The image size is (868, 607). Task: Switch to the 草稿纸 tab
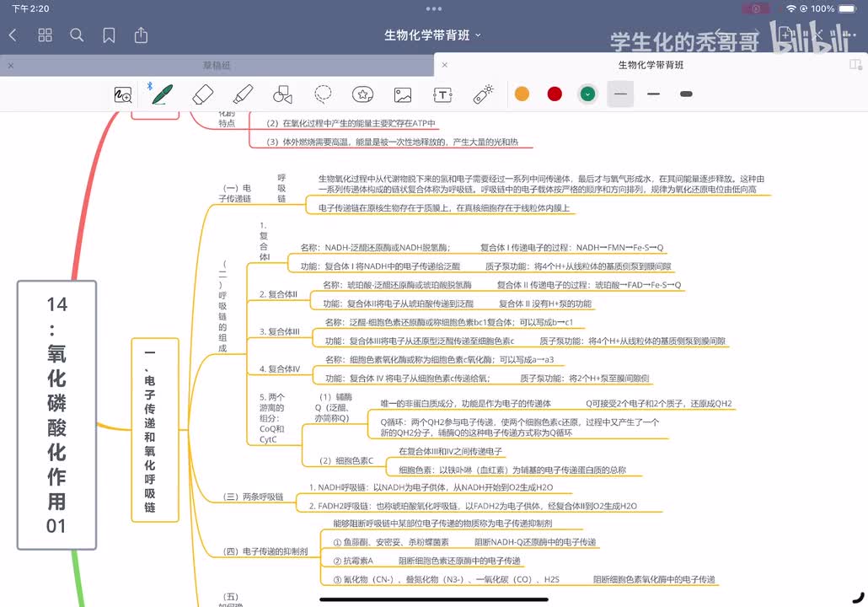[x=217, y=66]
